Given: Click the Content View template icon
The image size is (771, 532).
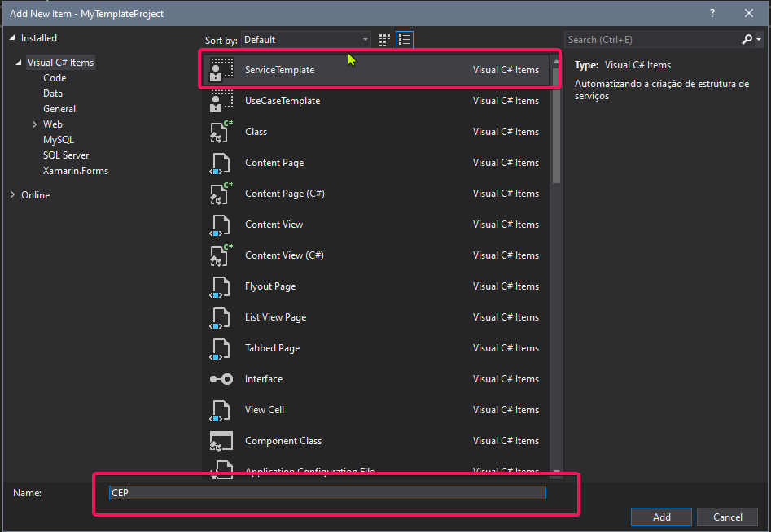Looking at the screenshot, I should (x=221, y=225).
